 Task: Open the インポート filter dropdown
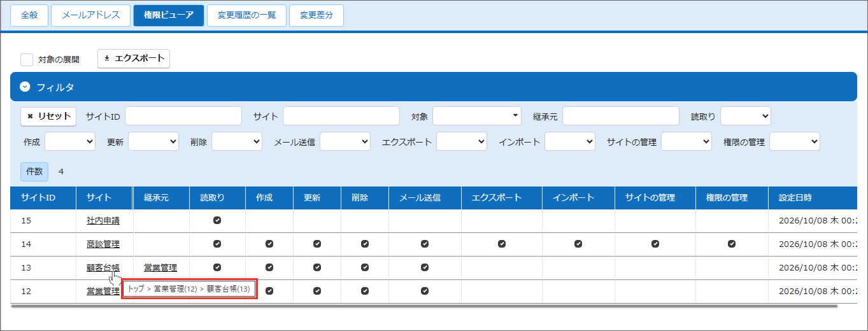tap(570, 141)
